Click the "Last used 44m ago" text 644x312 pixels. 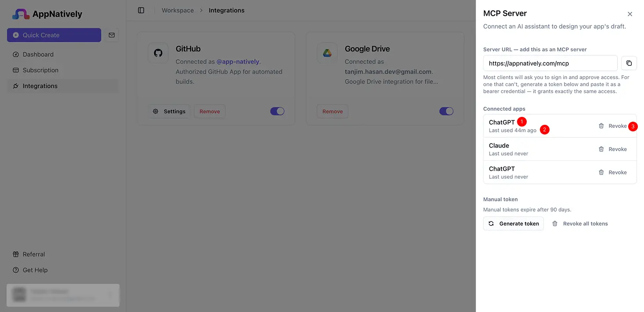point(513,131)
